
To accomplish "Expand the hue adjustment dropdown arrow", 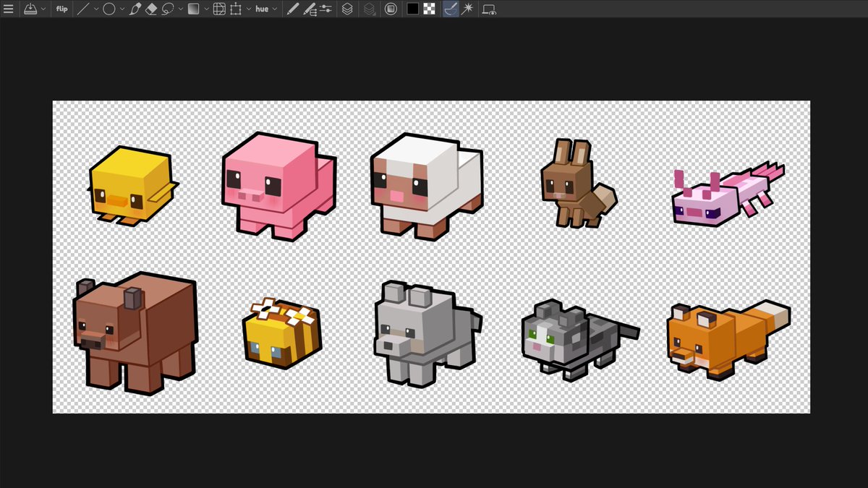I will coord(275,9).
